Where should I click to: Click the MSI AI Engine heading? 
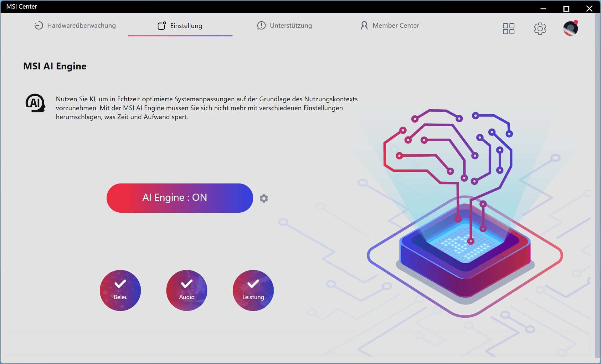[55, 66]
